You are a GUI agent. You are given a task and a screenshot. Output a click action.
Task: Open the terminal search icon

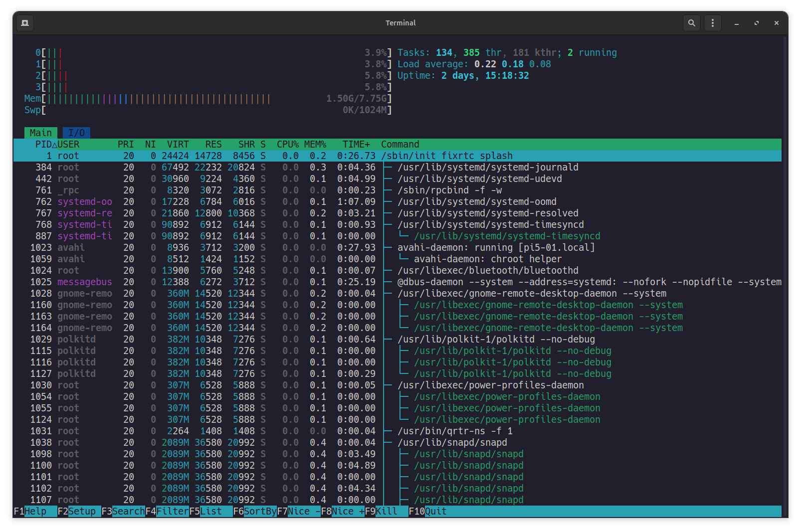[691, 23]
